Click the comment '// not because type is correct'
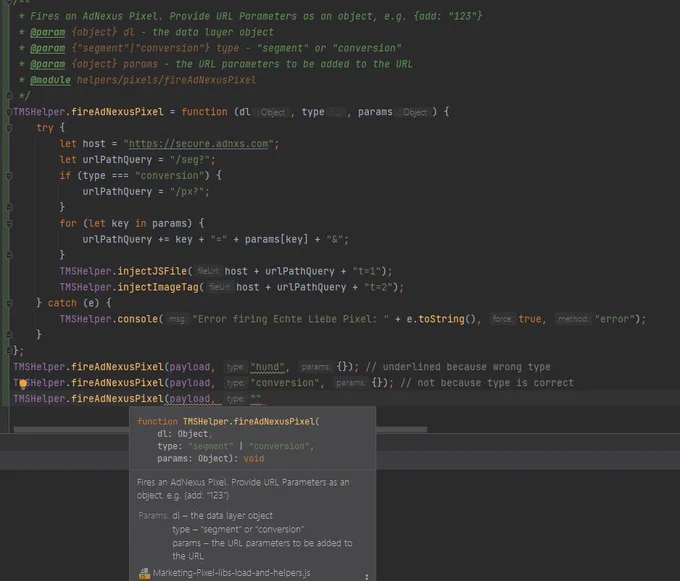The image size is (680, 581). pyautogui.click(x=487, y=383)
